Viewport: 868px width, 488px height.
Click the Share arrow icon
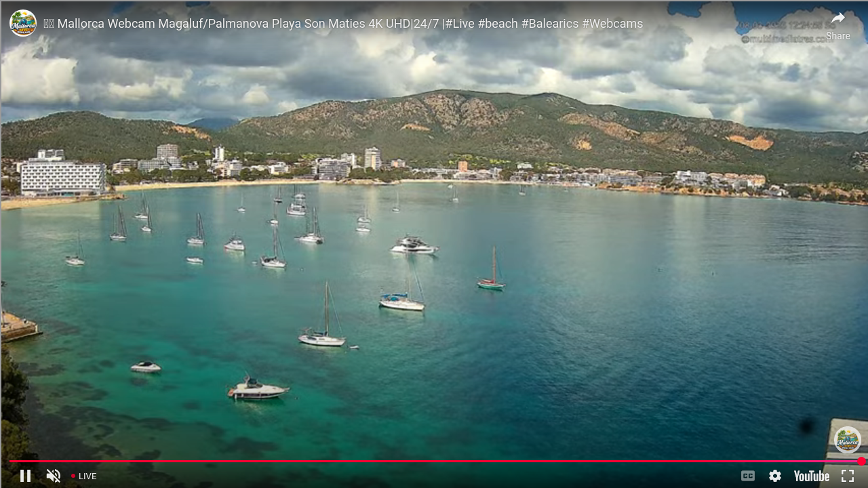point(838,19)
